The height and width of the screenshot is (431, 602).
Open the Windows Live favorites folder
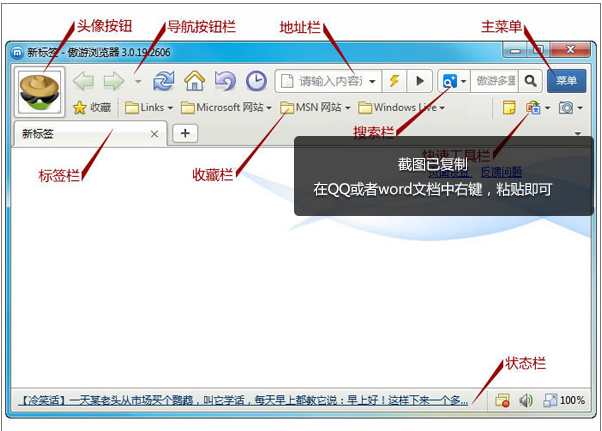[401, 107]
